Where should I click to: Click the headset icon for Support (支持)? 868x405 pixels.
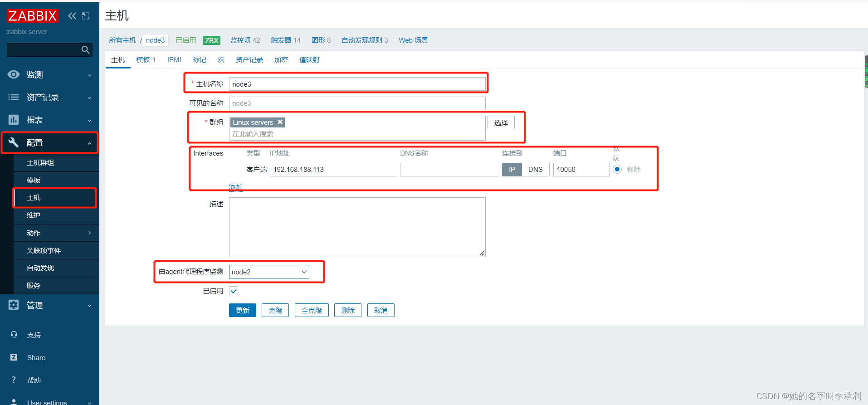point(14,335)
